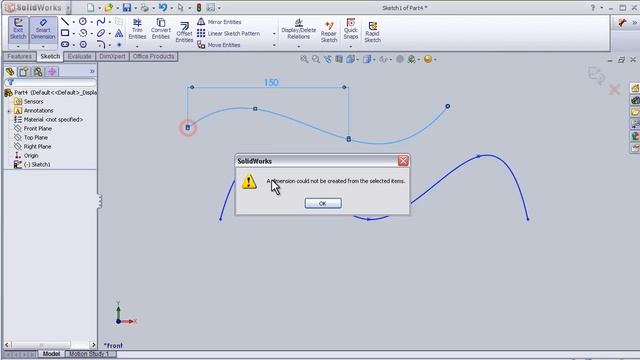The height and width of the screenshot is (360, 640).
Task: Select the Point sketch tool
Action: (119, 44)
